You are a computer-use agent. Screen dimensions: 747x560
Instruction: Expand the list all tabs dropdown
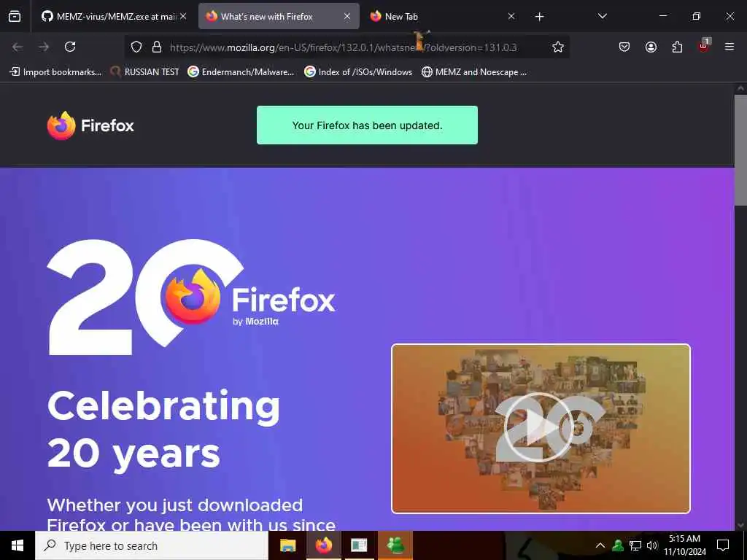pos(602,16)
